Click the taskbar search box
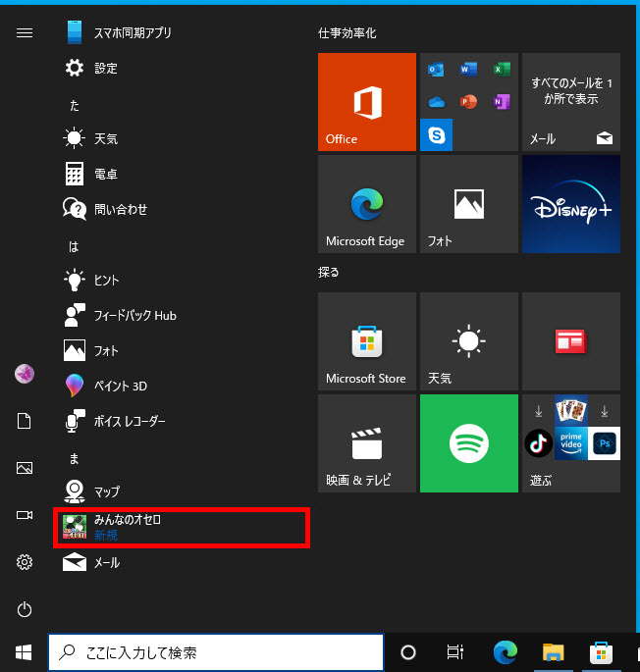The height and width of the screenshot is (672, 640). pyautogui.click(x=216, y=652)
